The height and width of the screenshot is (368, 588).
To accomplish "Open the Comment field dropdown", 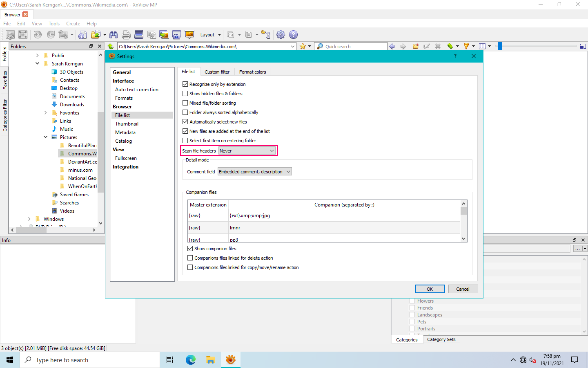I will [254, 172].
